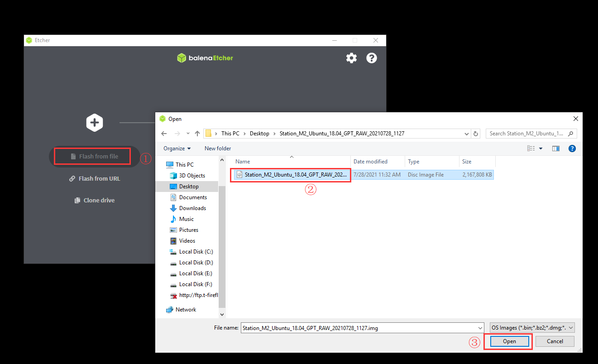Toggle the preview pane icon
Viewport: 598px width, 364px height.
556,148
